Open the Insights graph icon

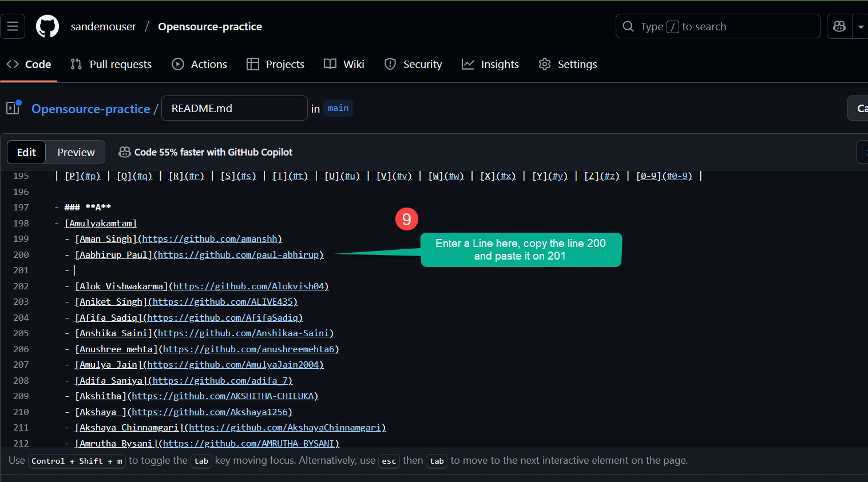pyautogui.click(x=467, y=64)
